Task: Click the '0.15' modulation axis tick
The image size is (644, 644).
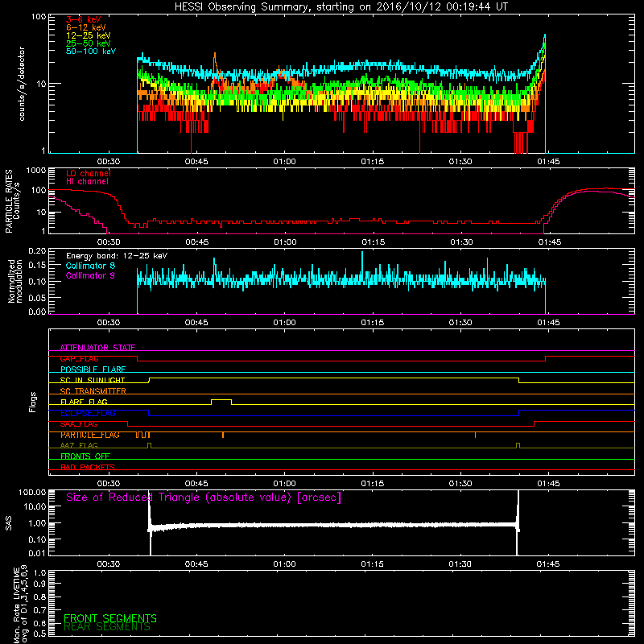Action: coord(36,266)
